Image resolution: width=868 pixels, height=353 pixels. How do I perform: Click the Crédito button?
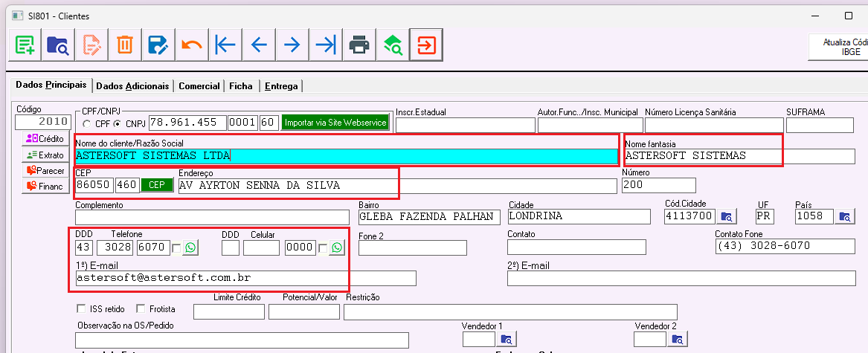46,139
